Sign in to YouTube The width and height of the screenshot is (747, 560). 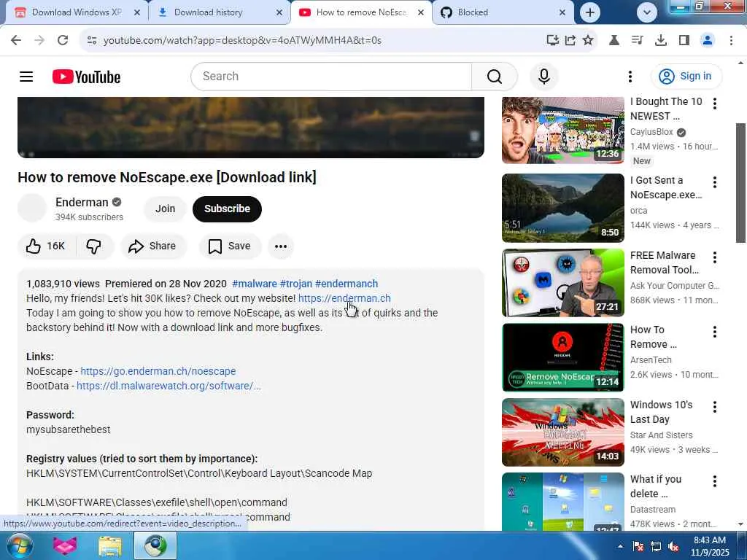(x=686, y=76)
